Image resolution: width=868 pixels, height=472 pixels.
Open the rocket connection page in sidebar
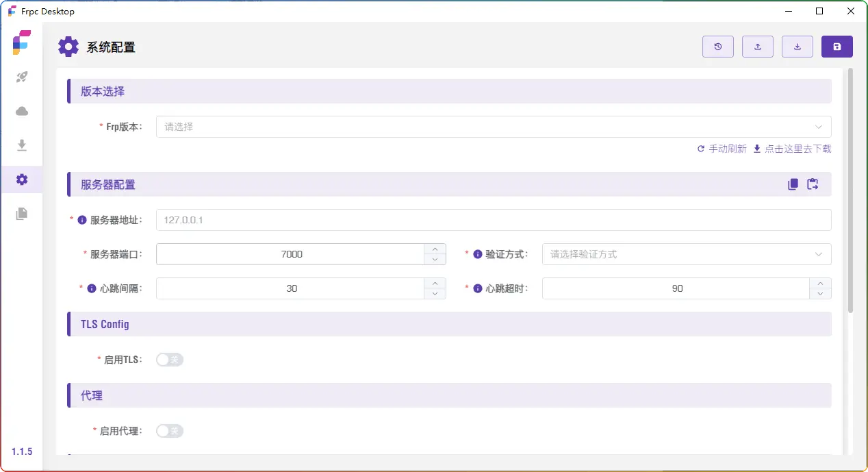[x=22, y=77]
